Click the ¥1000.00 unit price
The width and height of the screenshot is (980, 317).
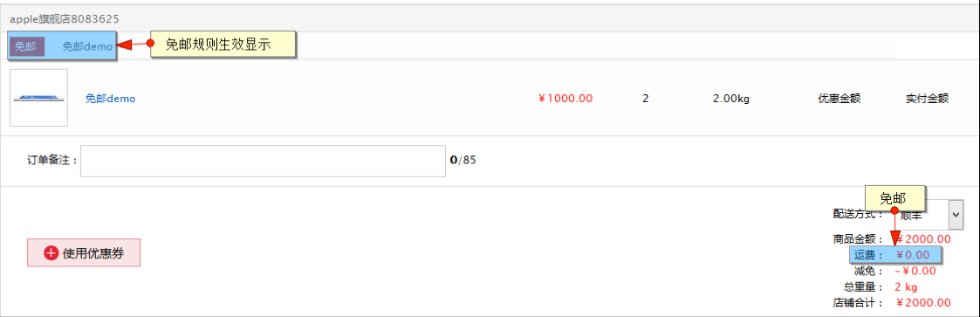pos(565,98)
